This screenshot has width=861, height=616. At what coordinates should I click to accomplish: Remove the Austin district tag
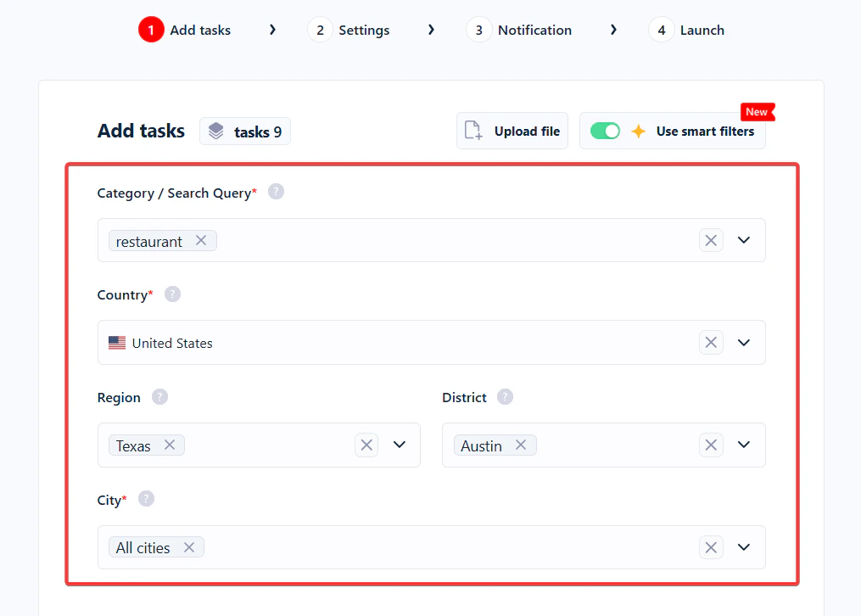point(521,445)
